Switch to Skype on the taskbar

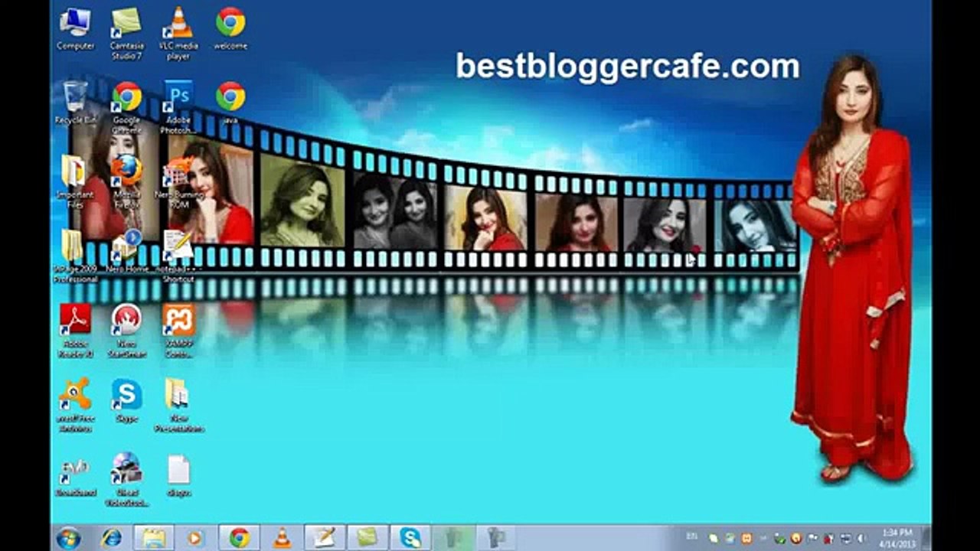click(410, 538)
